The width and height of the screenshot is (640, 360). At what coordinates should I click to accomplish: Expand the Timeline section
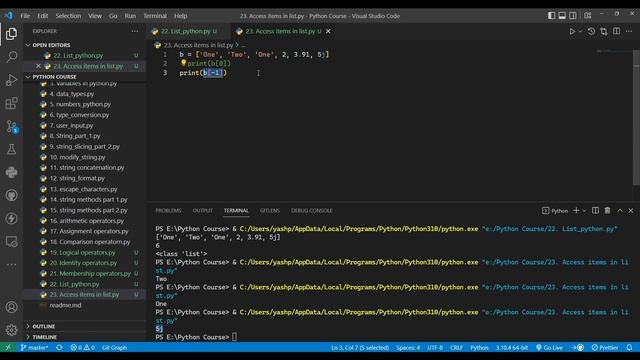pos(28,337)
